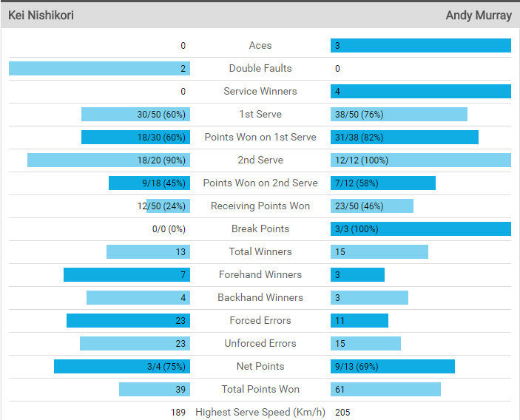
Task: Select Murray's Backhand Winners bar
Action: (369, 298)
